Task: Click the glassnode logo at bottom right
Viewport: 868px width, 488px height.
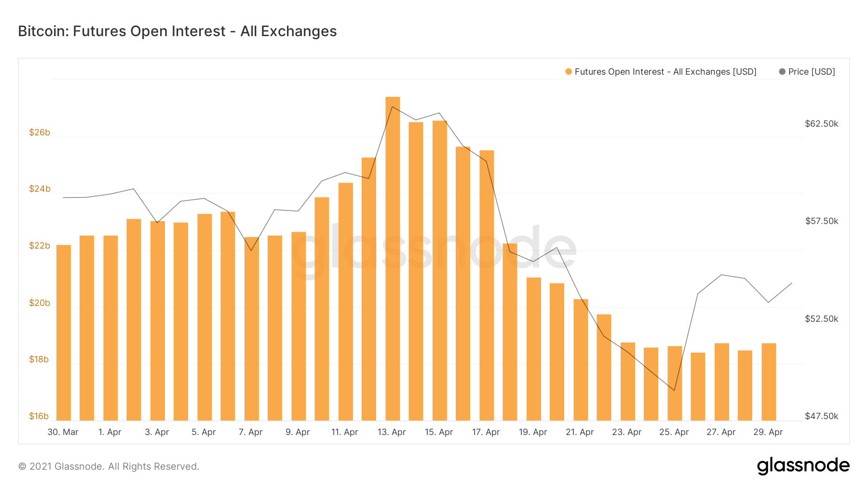Action: [803, 466]
